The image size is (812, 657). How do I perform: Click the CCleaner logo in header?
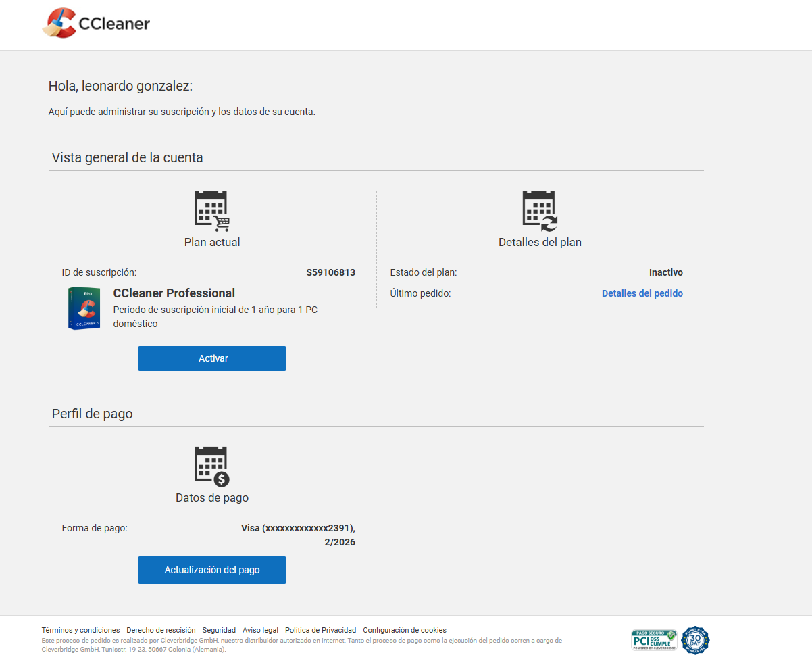(96, 24)
